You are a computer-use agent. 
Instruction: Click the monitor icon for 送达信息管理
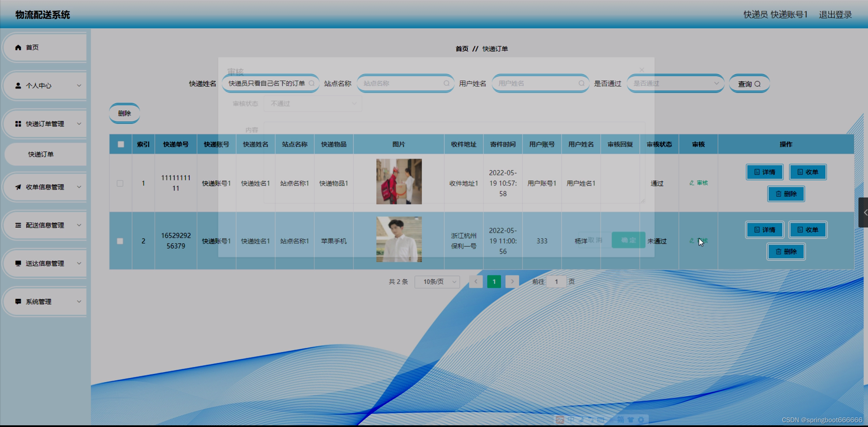(x=18, y=263)
